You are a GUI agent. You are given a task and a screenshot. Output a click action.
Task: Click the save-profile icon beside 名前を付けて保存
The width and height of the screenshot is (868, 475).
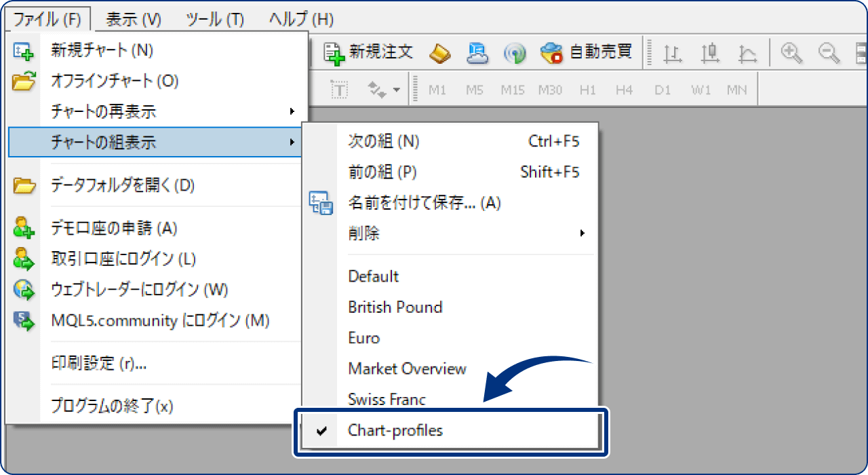(321, 203)
